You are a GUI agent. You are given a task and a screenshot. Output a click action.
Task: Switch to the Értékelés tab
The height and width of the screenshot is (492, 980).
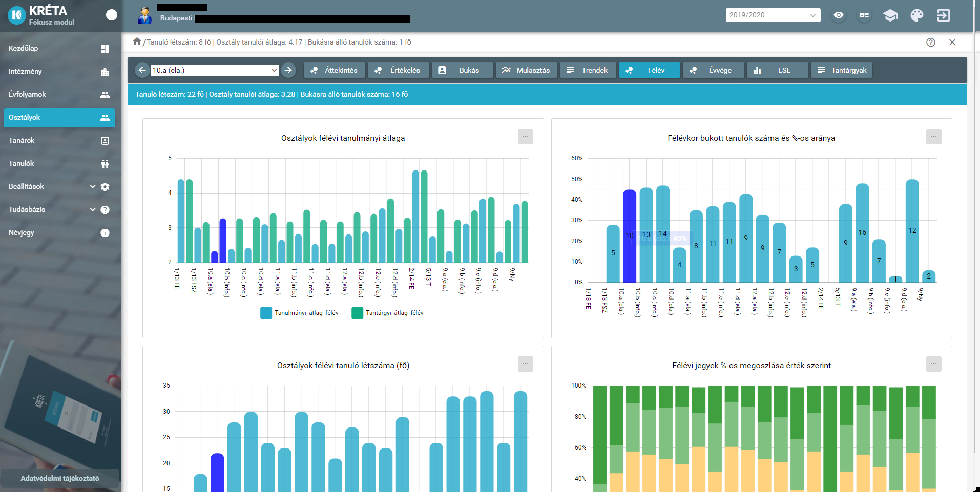click(x=398, y=70)
